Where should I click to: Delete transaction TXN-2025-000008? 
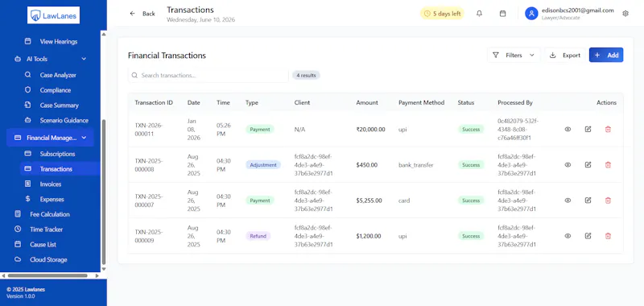coord(608,165)
